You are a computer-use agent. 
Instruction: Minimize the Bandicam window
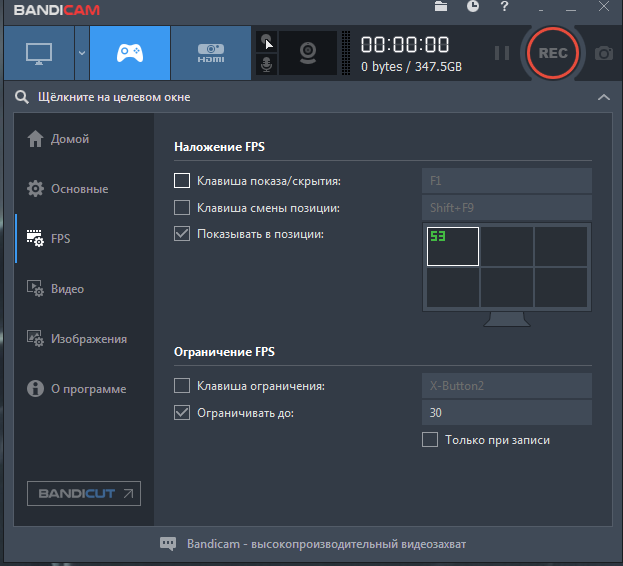571,8
